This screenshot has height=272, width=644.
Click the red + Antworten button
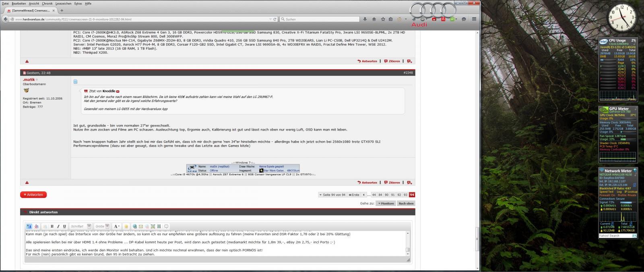tap(33, 195)
